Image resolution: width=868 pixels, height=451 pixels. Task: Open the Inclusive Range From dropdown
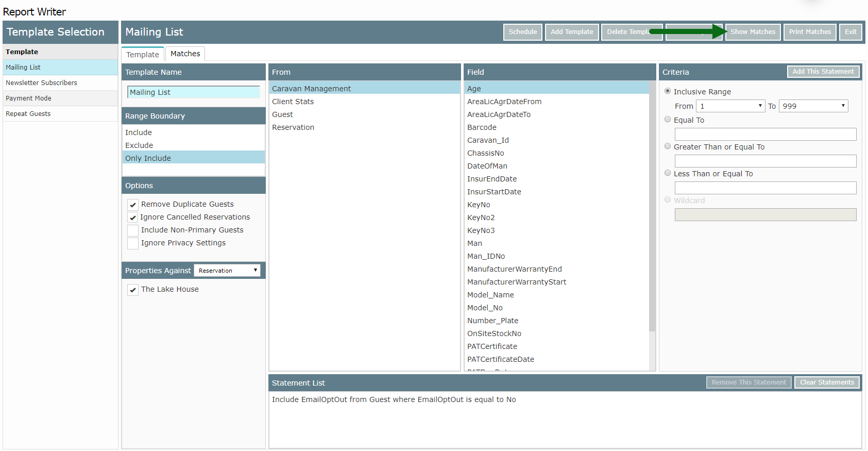(x=730, y=106)
